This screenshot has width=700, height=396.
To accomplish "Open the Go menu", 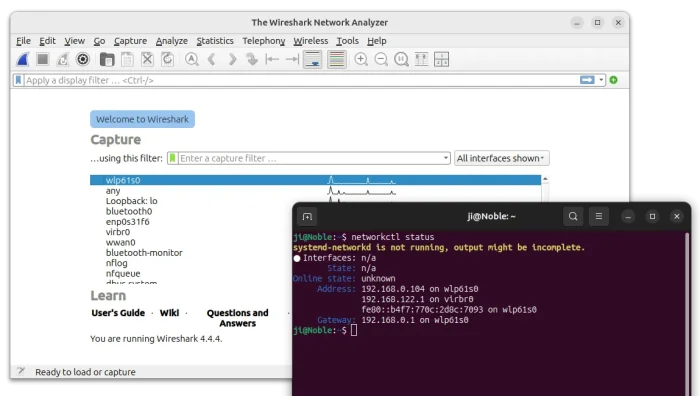I will [99, 41].
